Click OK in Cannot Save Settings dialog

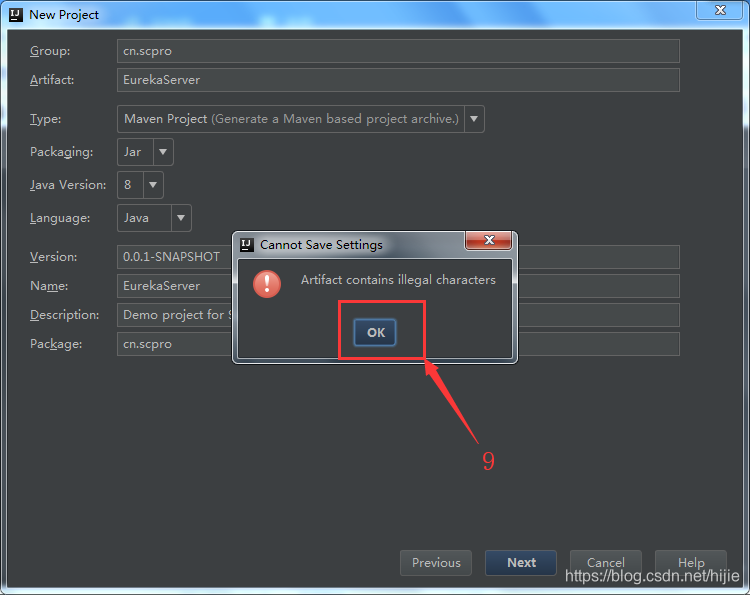click(x=375, y=332)
